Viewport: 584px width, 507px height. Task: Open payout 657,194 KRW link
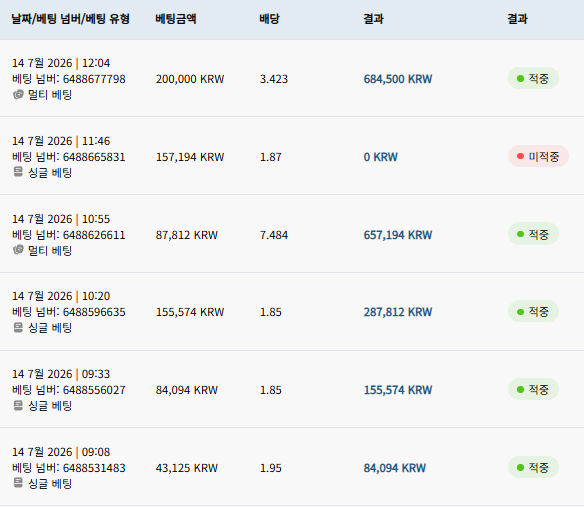(x=398, y=235)
